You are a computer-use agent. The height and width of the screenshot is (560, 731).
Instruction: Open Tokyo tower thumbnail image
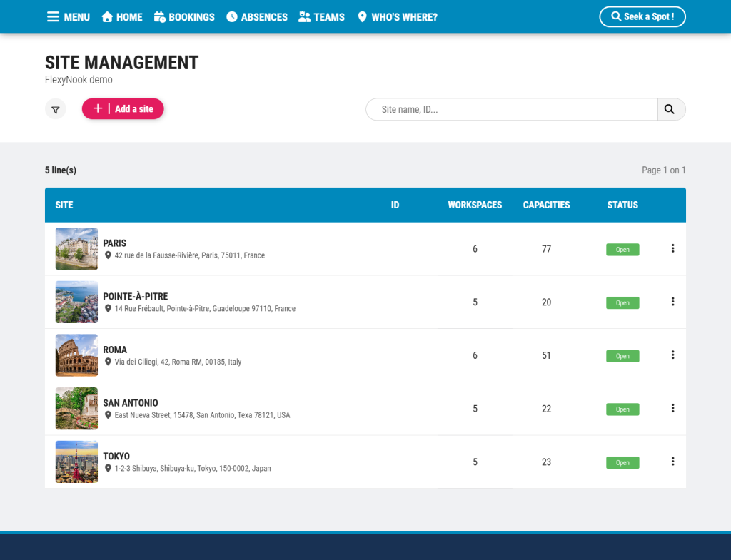pyautogui.click(x=76, y=462)
